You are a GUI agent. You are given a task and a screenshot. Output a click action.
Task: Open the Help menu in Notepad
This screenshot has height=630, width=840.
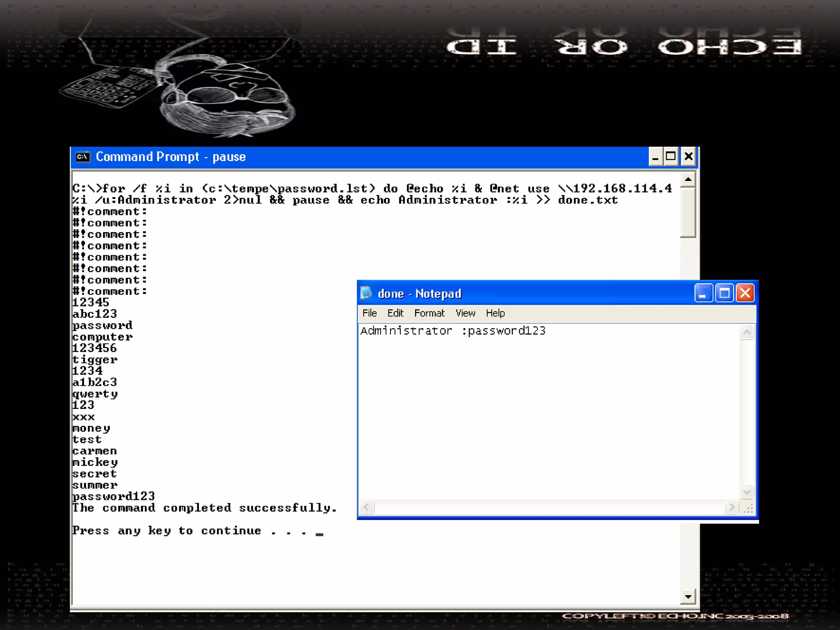click(495, 313)
